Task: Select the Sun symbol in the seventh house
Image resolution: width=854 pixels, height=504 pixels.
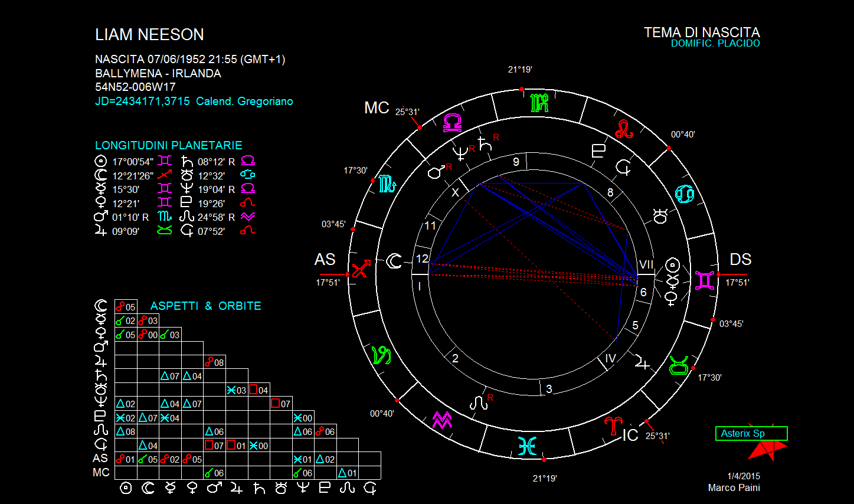Action: (x=673, y=265)
